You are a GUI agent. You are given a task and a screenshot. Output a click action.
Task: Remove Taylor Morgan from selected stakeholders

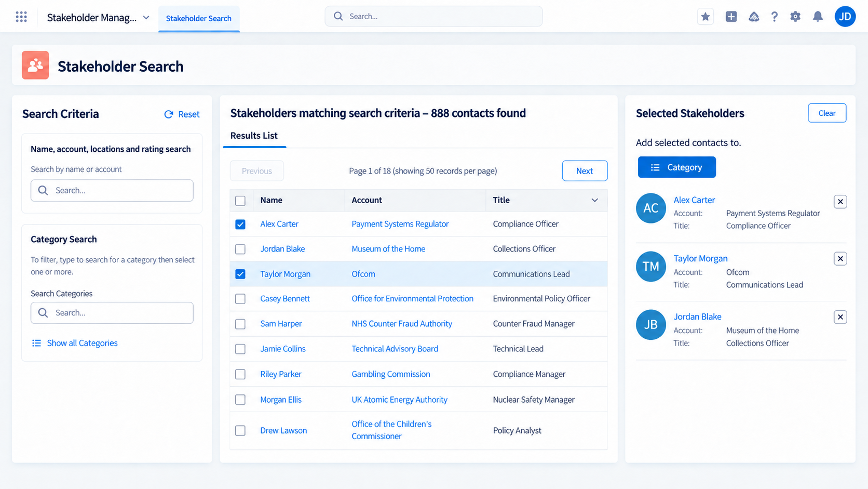(x=840, y=259)
